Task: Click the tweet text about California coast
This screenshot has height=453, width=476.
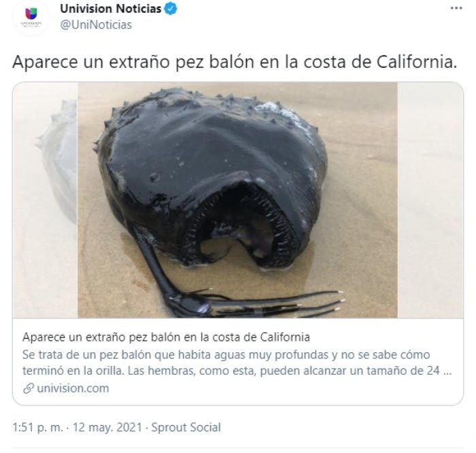Action: (x=235, y=62)
